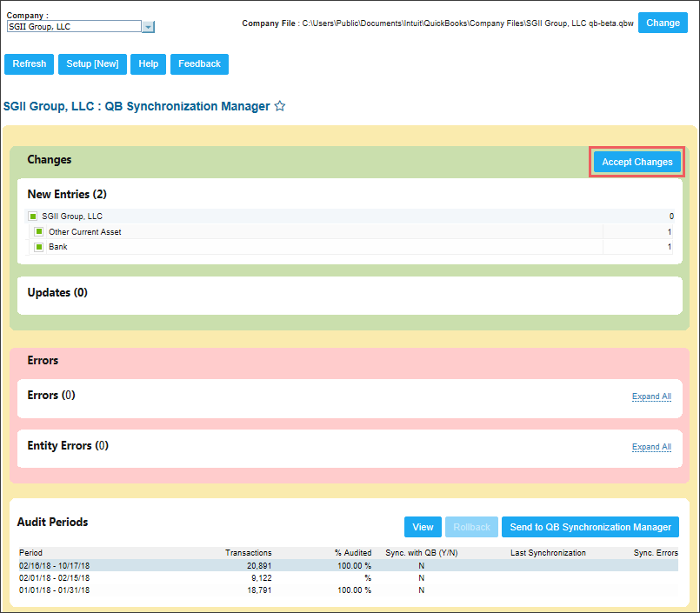Click the Rollback button
The width and height of the screenshot is (700, 613).
[x=471, y=527]
